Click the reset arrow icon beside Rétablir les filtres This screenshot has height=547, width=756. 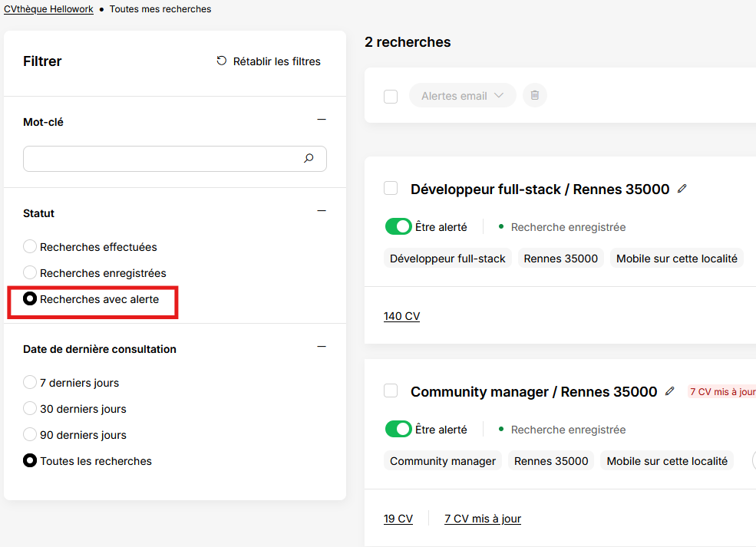pyautogui.click(x=221, y=61)
